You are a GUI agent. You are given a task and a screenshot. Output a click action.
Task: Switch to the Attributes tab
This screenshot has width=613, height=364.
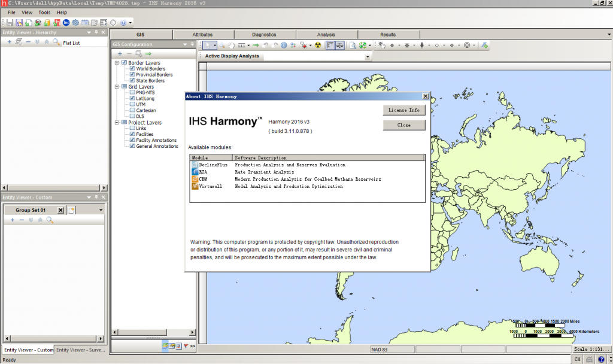pos(202,34)
